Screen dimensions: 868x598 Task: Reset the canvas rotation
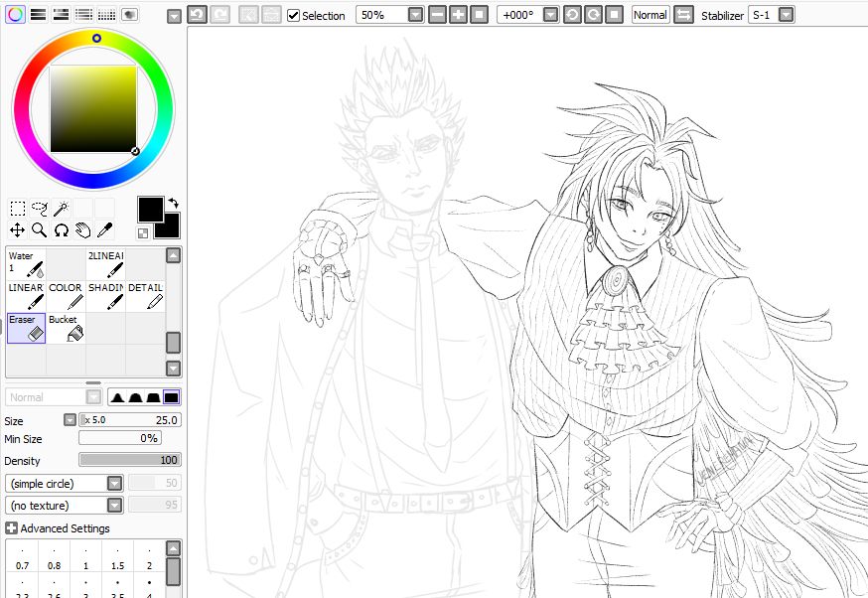pos(614,15)
